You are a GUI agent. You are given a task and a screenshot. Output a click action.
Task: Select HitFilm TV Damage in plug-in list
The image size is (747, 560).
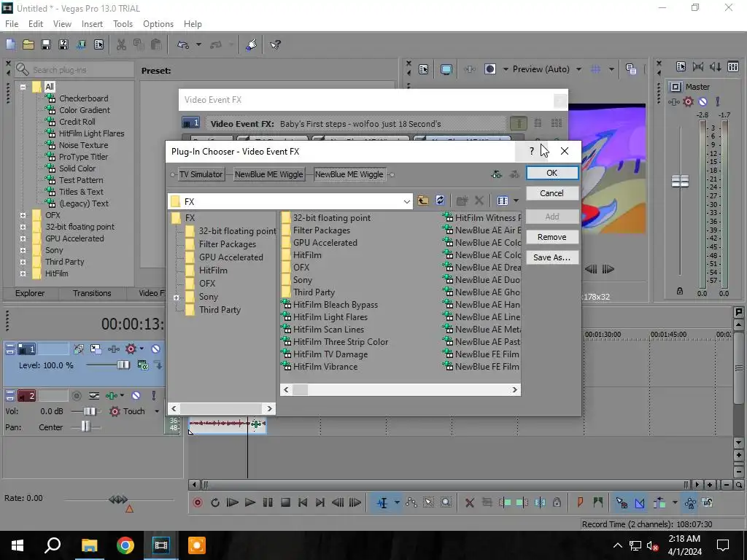(x=330, y=354)
